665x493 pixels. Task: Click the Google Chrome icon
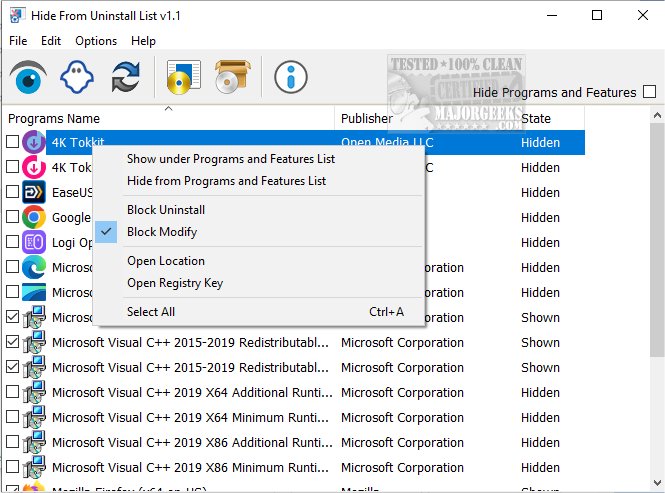34,217
